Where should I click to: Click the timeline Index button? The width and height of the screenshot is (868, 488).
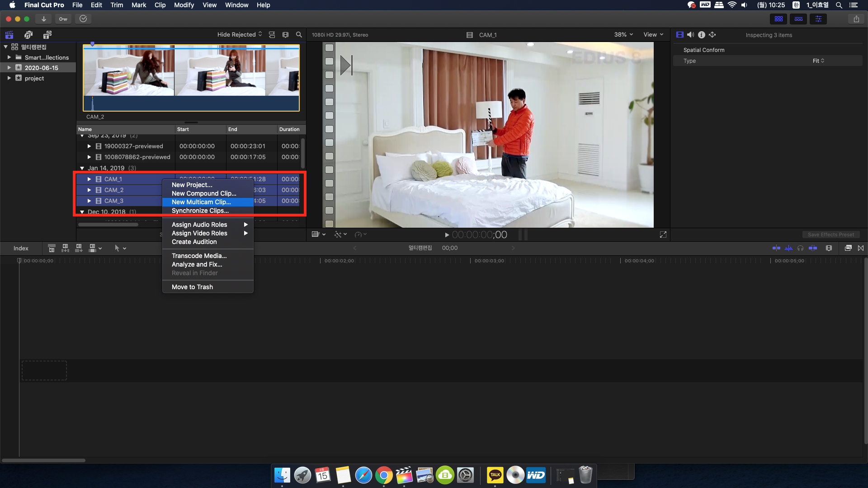(x=21, y=248)
